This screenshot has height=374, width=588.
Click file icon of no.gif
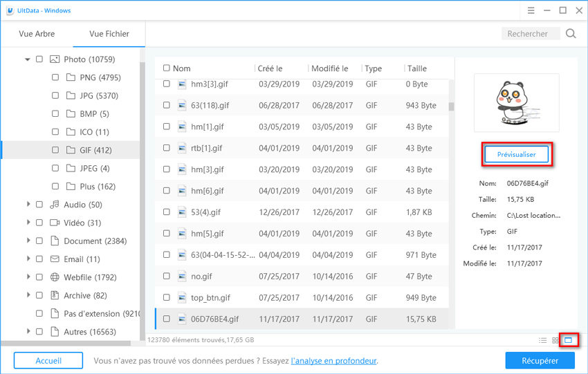coord(182,277)
